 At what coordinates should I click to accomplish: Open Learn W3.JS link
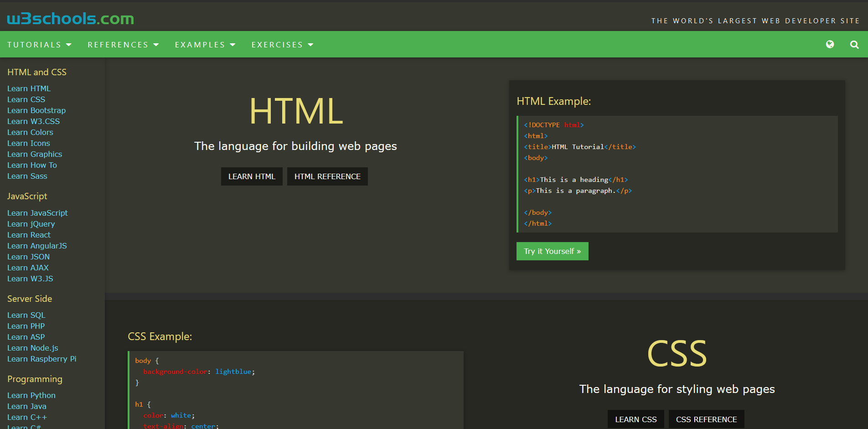pos(30,279)
